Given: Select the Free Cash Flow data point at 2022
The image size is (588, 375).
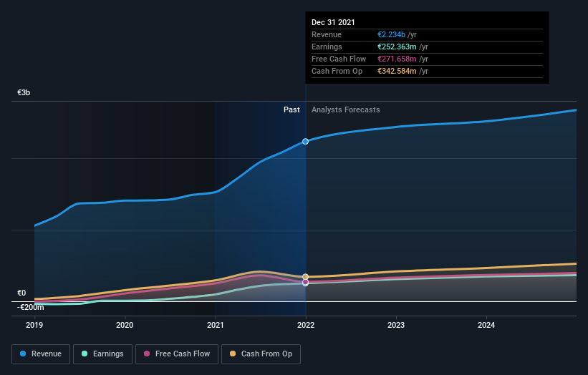Looking at the screenshot, I should (x=306, y=282).
